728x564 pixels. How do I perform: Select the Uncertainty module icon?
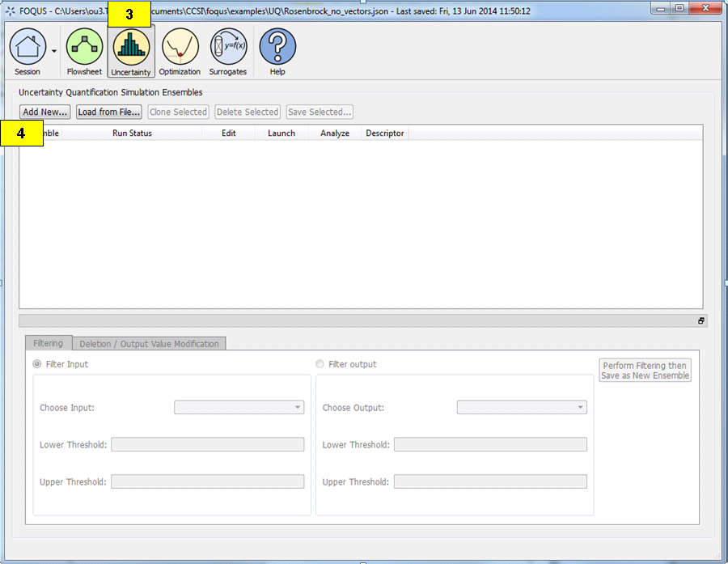tap(131, 49)
